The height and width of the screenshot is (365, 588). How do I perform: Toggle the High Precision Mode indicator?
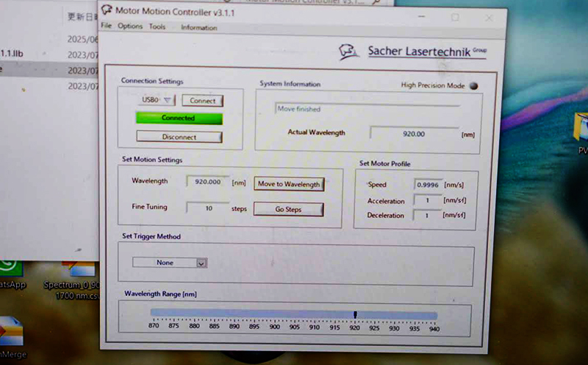[473, 85]
